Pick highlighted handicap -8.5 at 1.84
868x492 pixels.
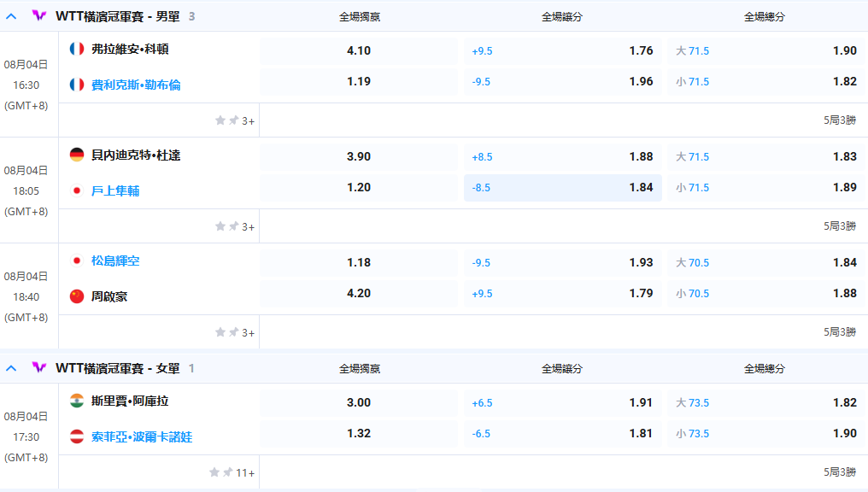tap(562, 188)
